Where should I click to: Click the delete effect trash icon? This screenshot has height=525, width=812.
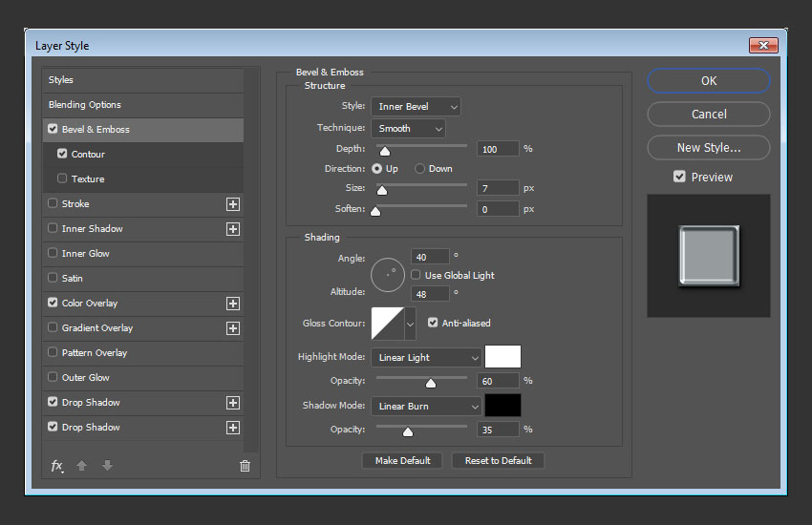pos(245,466)
